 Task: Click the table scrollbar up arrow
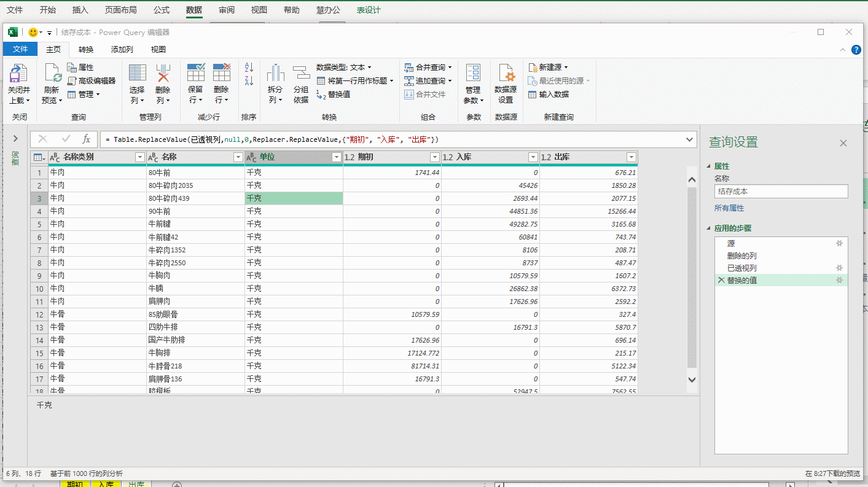pyautogui.click(x=692, y=180)
